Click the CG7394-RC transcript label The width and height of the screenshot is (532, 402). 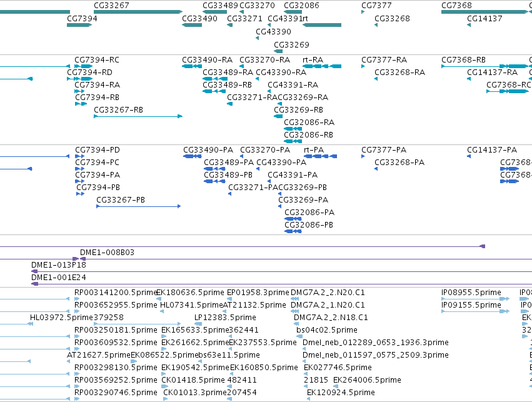(97, 60)
